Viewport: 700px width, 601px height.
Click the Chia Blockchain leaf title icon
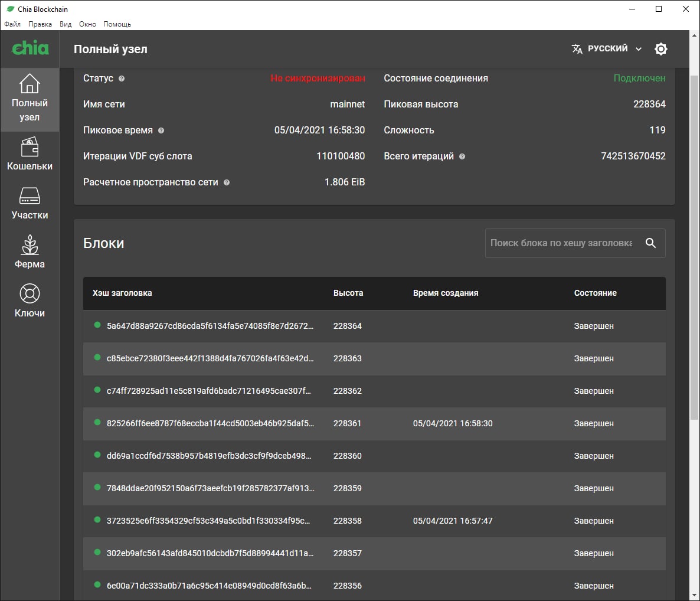pos(10,9)
